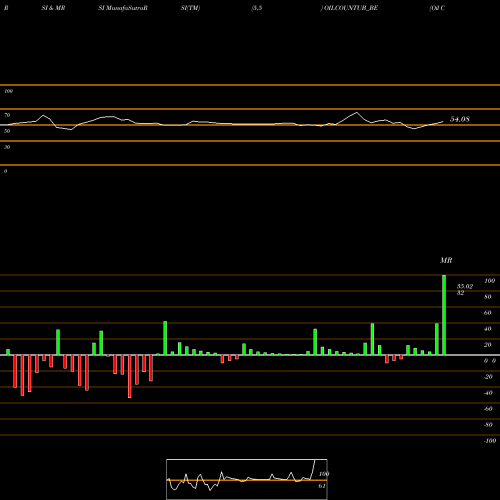Select the '(5,5' parameter text
Viewport: 500px width, 500px height.
(x=257, y=8)
